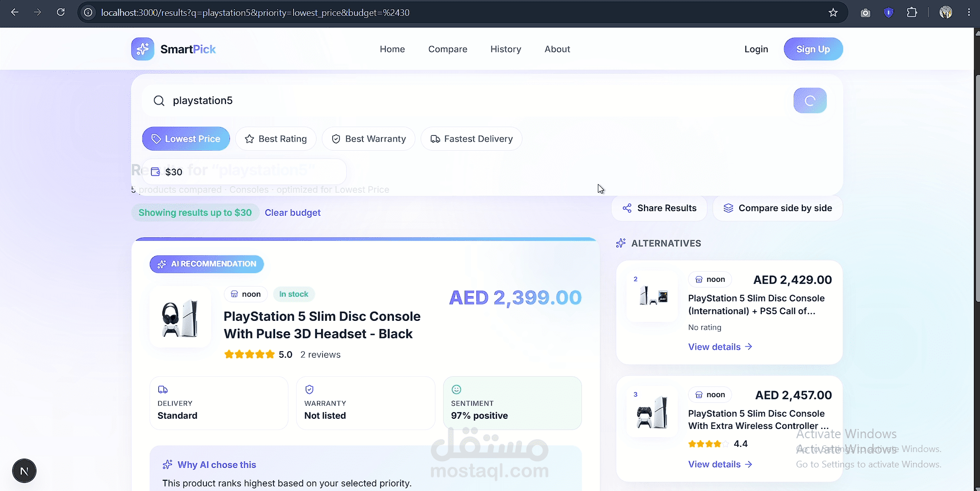
Task: Click the camera extension icon
Action: [x=865, y=13]
